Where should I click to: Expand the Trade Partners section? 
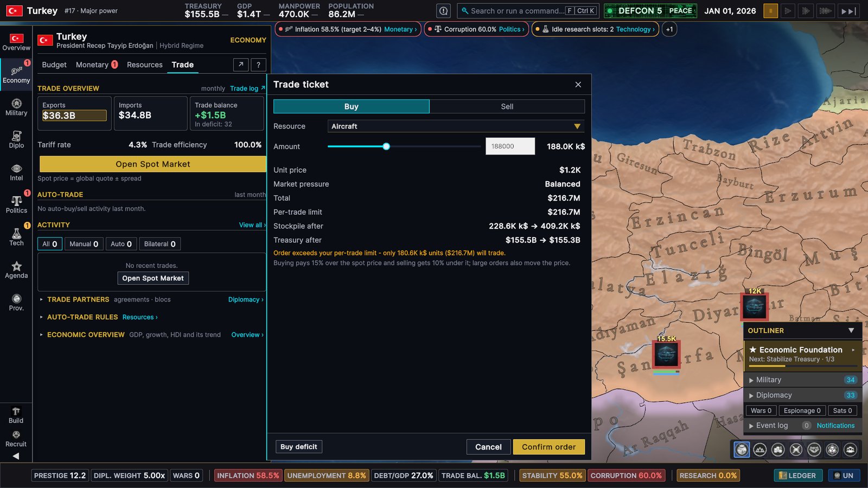[x=78, y=299]
